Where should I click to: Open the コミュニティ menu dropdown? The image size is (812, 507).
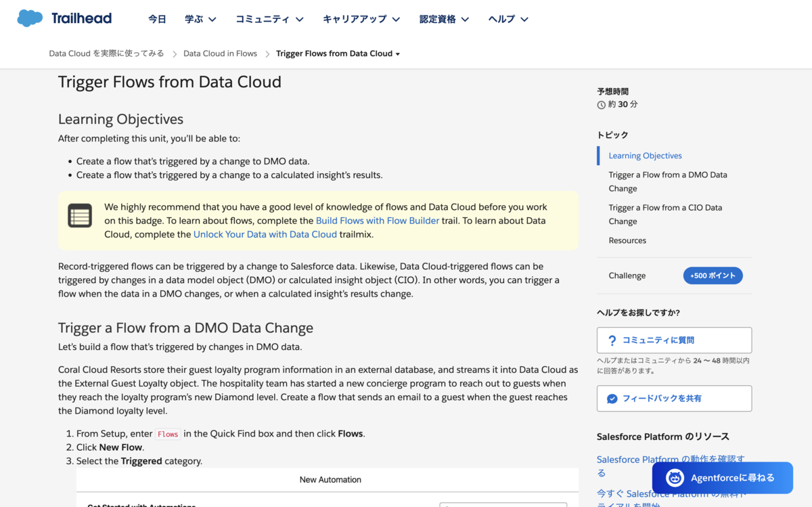tap(269, 19)
